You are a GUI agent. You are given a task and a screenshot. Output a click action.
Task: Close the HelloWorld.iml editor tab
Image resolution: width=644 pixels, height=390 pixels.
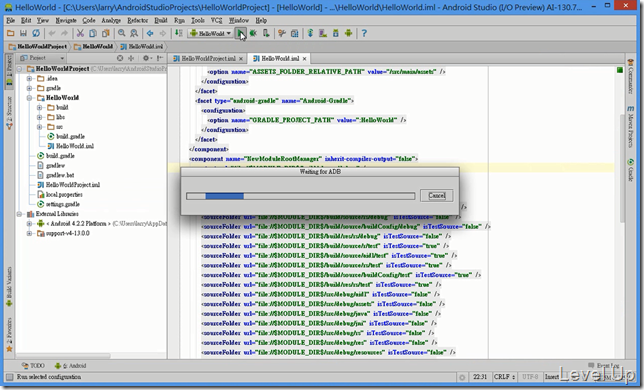coord(304,59)
